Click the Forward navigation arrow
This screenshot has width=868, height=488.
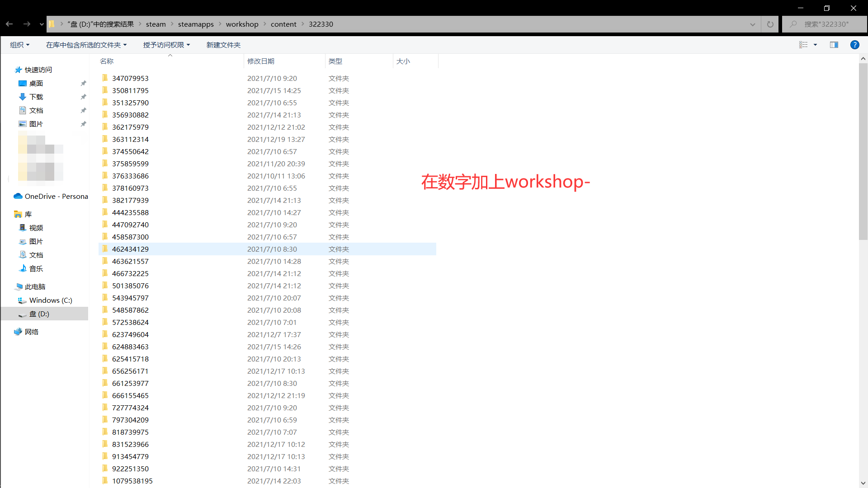pyautogui.click(x=27, y=24)
